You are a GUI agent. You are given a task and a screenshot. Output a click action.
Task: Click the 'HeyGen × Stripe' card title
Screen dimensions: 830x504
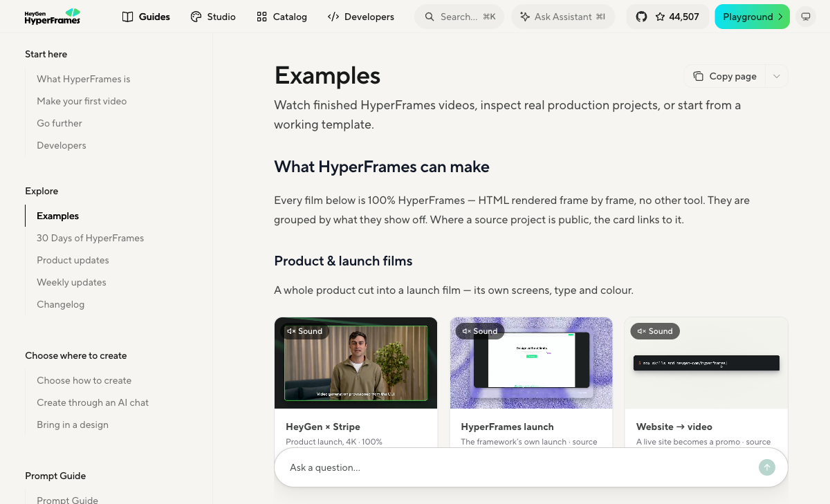pos(323,427)
